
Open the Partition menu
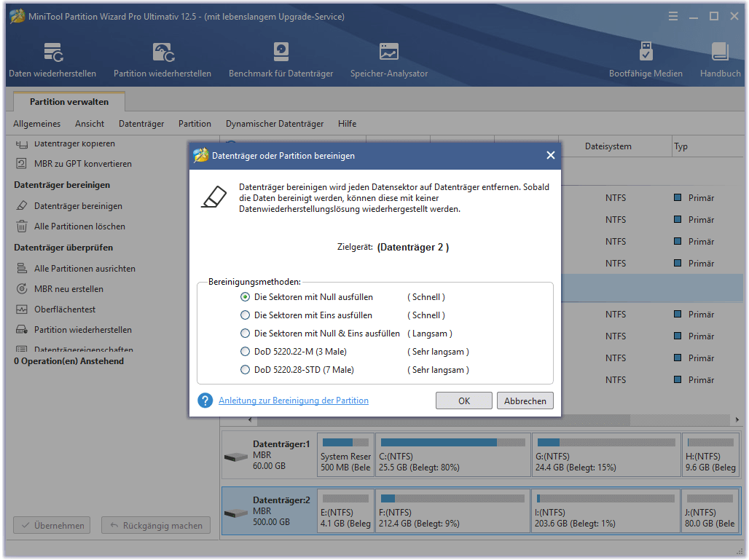click(x=195, y=124)
